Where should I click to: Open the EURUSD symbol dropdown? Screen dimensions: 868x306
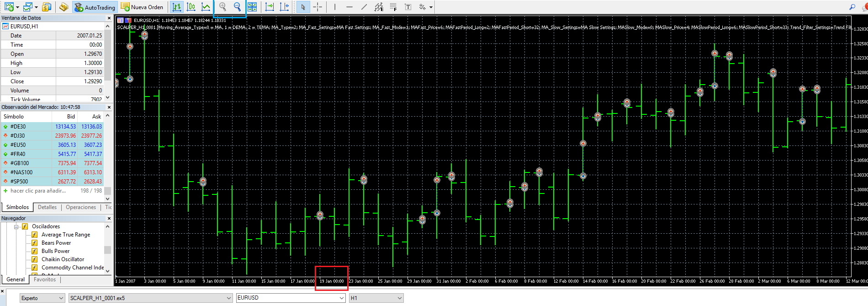coord(291,298)
